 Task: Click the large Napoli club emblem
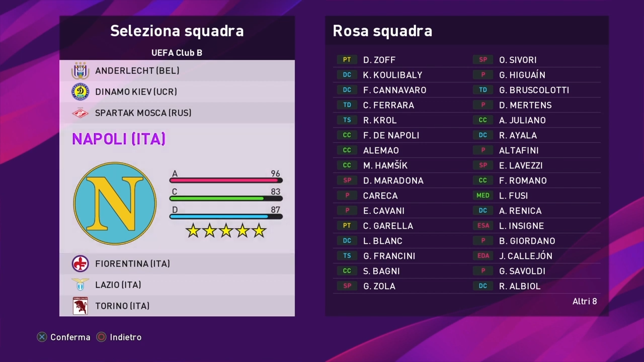(x=114, y=203)
